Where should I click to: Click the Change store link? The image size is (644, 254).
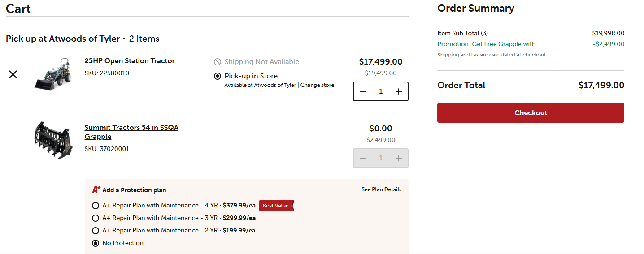pyautogui.click(x=317, y=85)
